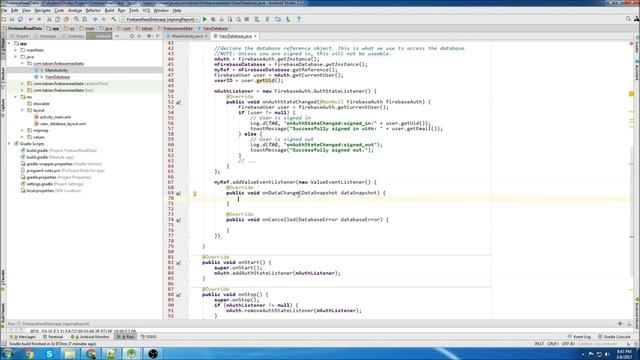Open the Gradle Console panel
The width and height of the screenshot is (640, 360).
click(615, 337)
